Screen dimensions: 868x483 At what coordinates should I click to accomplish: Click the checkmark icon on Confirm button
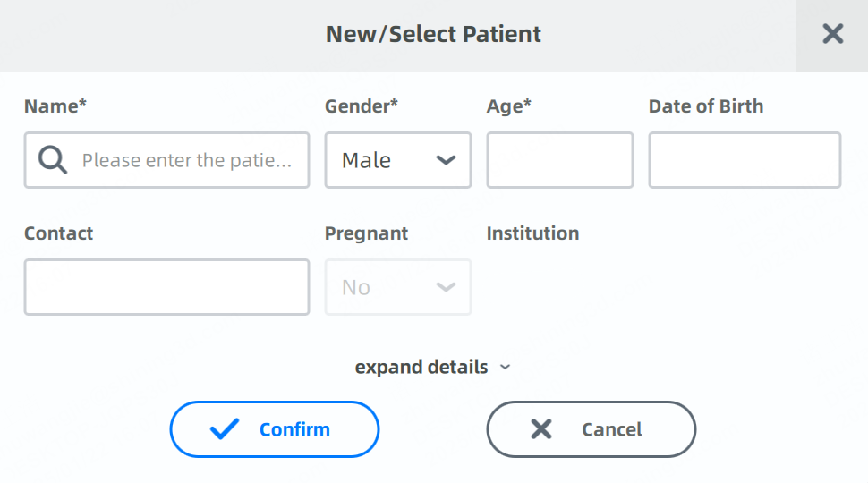[x=225, y=429]
